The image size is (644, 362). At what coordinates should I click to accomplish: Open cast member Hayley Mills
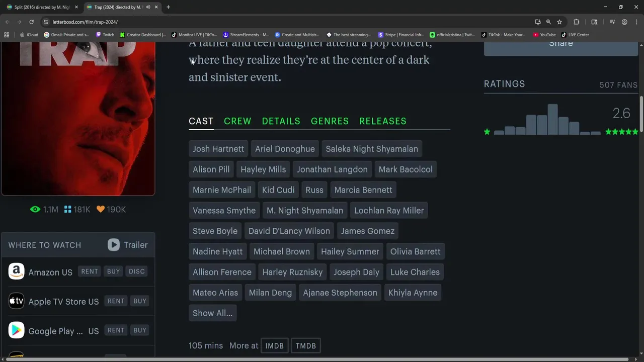[x=263, y=169]
